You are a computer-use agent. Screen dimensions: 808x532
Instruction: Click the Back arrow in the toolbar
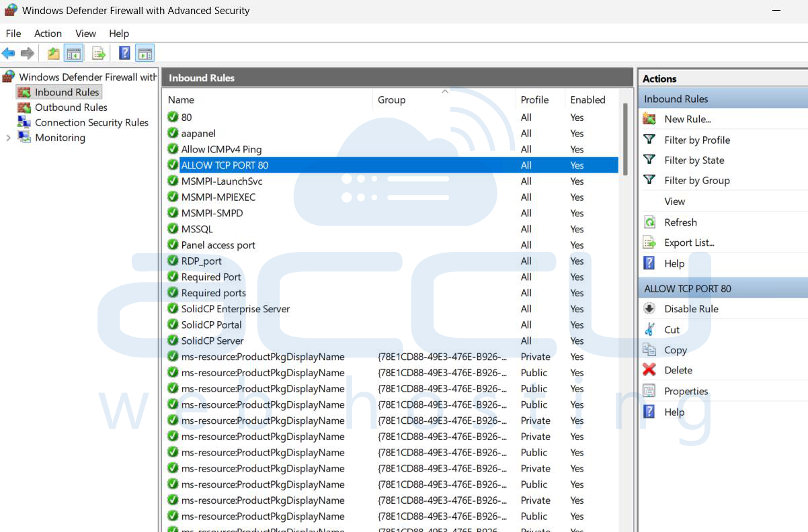pyautogui.click(x=9, y=53)
